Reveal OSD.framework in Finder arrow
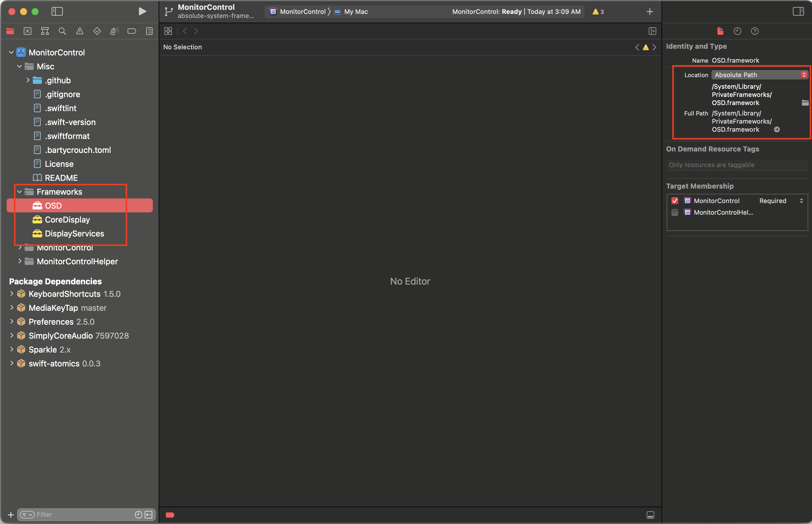 click(x=777, y=130)
